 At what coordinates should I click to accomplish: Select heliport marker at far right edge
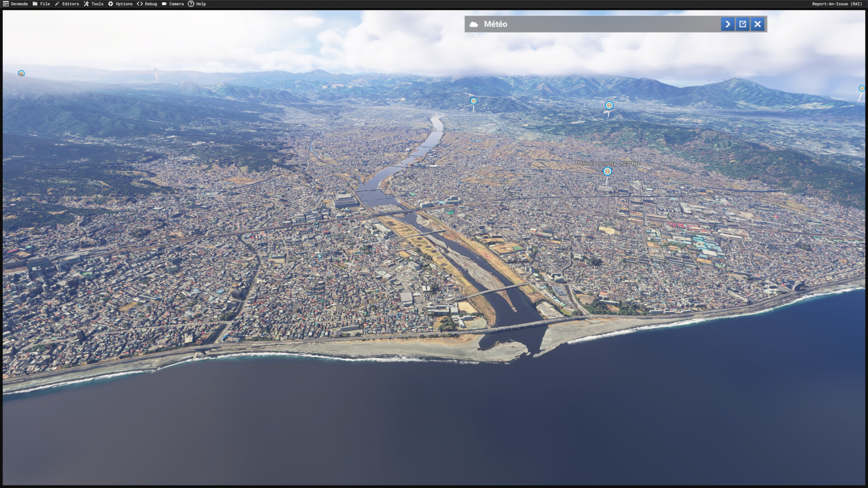coord(861,89)
